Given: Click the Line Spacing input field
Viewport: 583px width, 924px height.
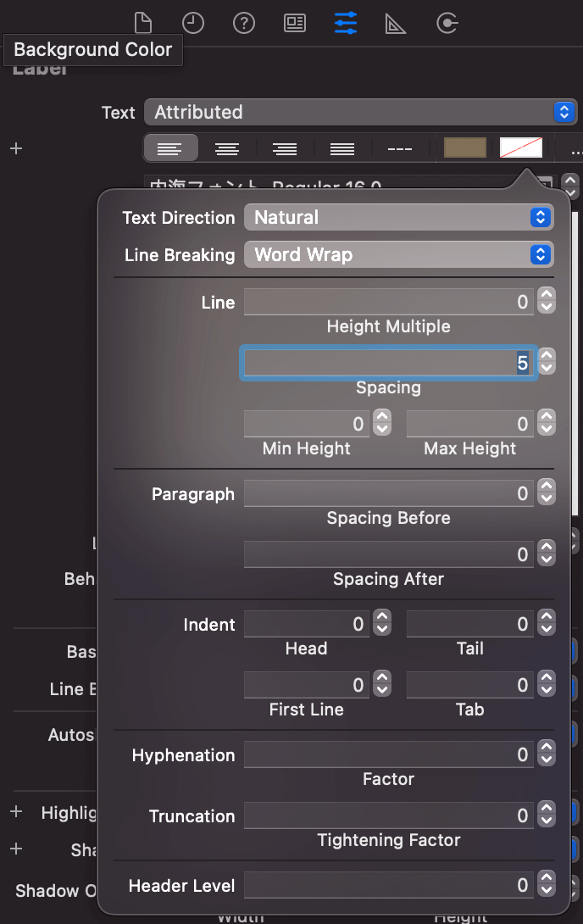Looking at the screenshot, I should 388,363.
